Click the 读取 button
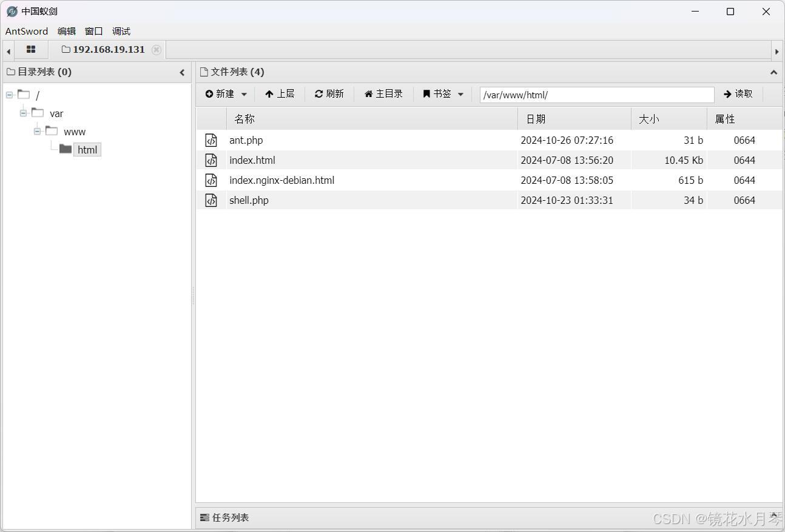Image resolution: width=785 pixels, height=532 pixels. coord(738,94)
